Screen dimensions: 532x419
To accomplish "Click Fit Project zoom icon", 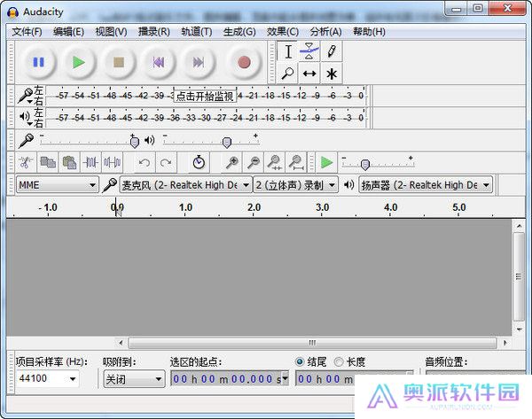I will [x=296, y=162].
